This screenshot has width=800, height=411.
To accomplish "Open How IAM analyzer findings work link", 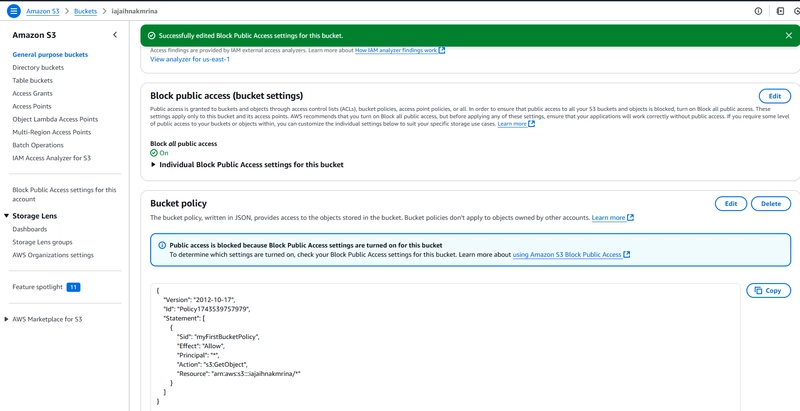I will (x=400, y=50).
